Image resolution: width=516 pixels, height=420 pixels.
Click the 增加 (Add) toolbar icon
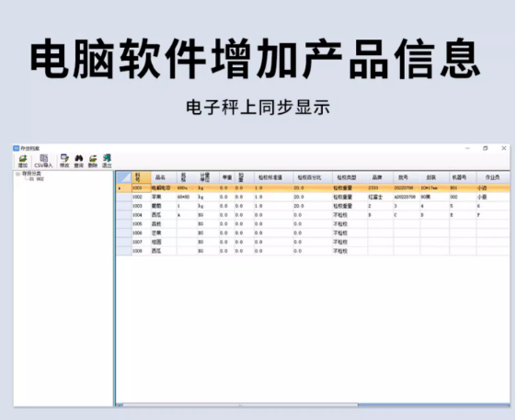[x=23, y=161]
